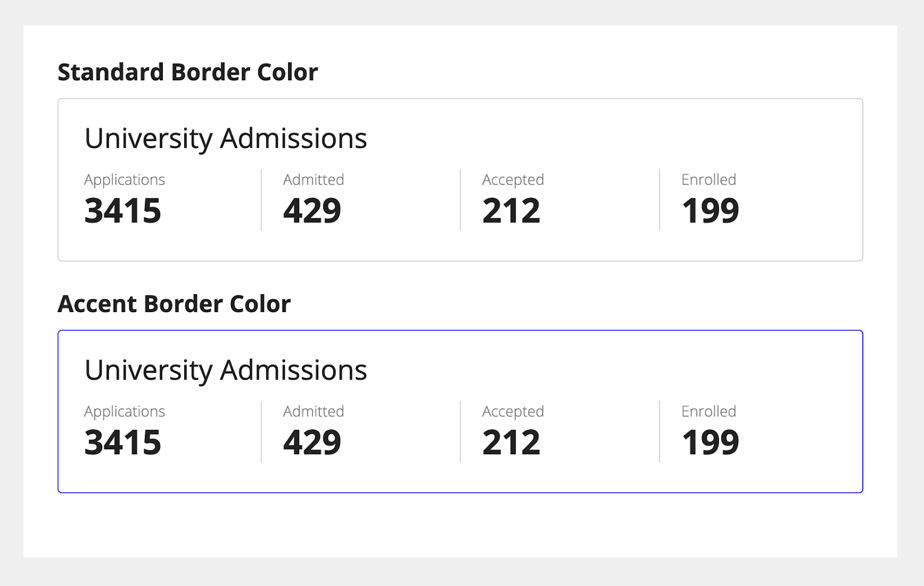The width and height of the screenshot is (924, 586).
Task: Click the value 3415 in standard card
Action: [x=123, y=210]
